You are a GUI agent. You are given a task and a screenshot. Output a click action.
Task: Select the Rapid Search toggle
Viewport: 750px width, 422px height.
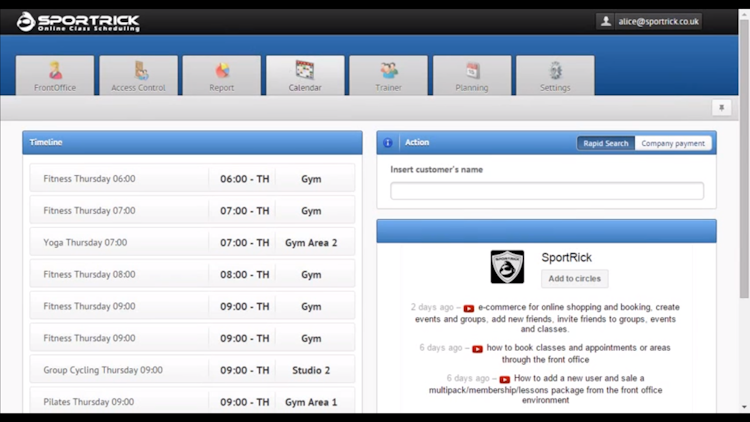(606, 143)
